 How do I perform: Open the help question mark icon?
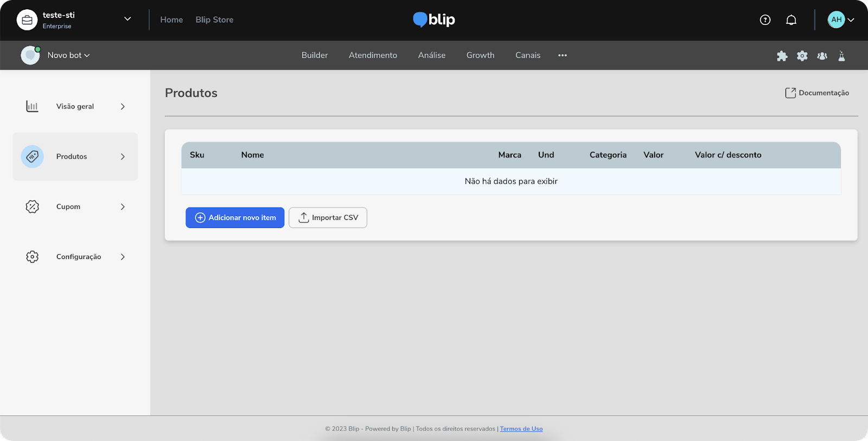pos(765,20)
